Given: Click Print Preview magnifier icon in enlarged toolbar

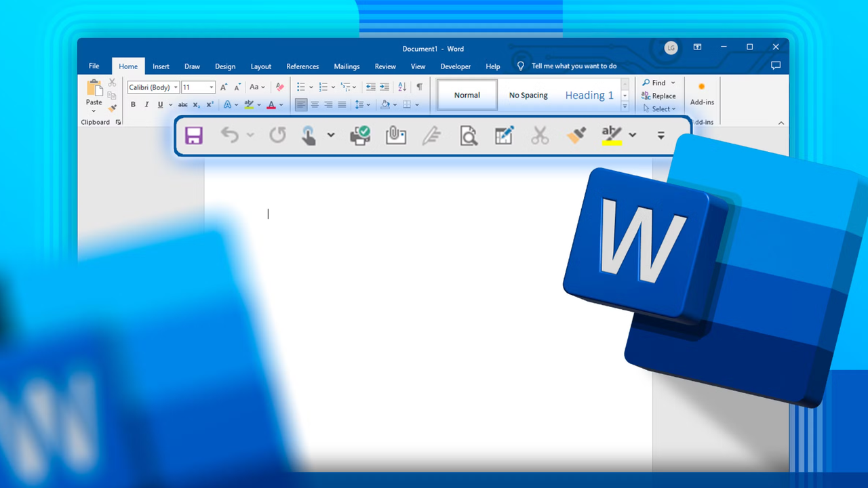Looking at the screenshot, I should coord(469,136).
